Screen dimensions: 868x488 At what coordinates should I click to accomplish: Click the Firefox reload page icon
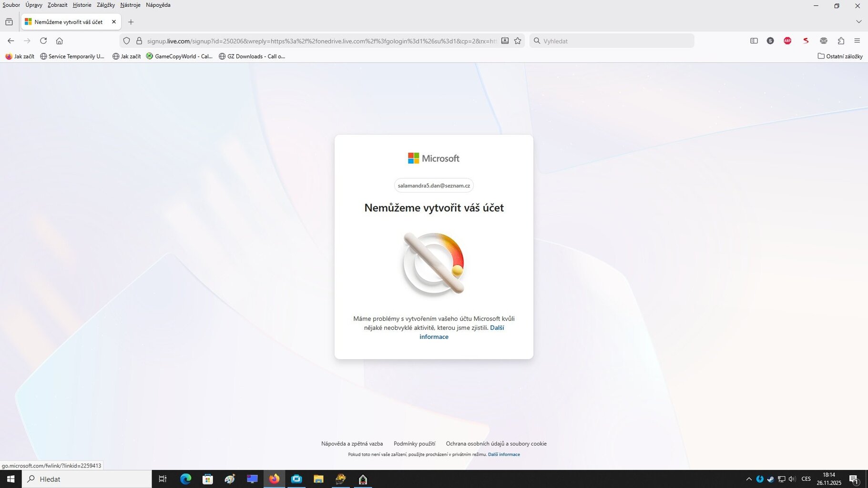tap(43, 41)
